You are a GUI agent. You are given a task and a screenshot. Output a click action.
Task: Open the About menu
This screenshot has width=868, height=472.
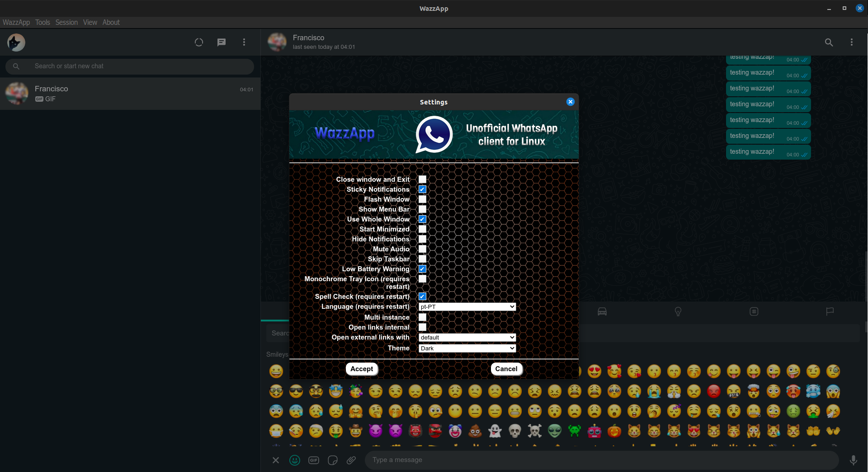[x=111, y=22]
